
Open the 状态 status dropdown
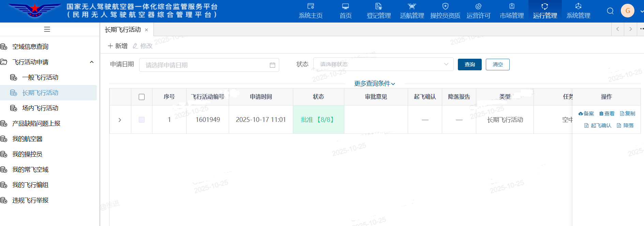pyautogui.click(x=383, y=64)
